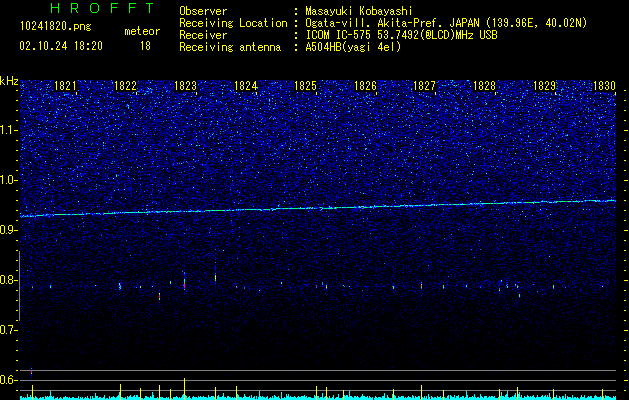The width and height of the screenshot is (629, 400).
Task: Click the 1829 time marker
Action: tap(544, 86)
